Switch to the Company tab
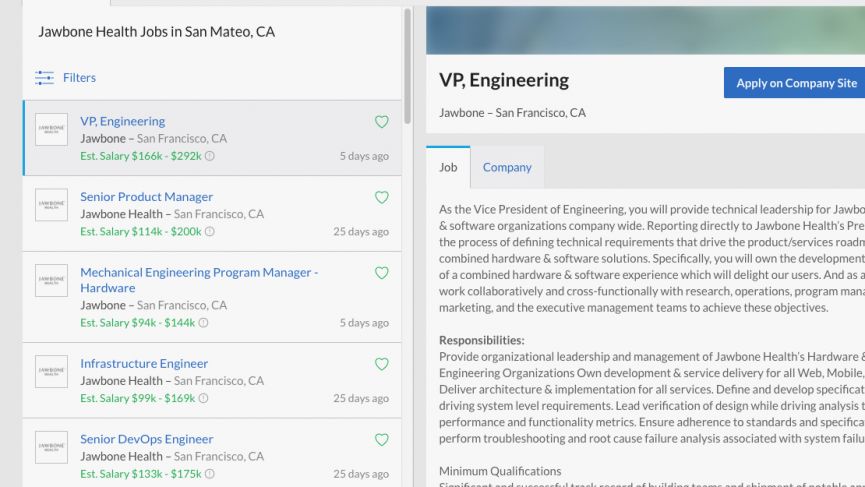The height and width of the screenshot is (487, 865). [x=507, y=167]
